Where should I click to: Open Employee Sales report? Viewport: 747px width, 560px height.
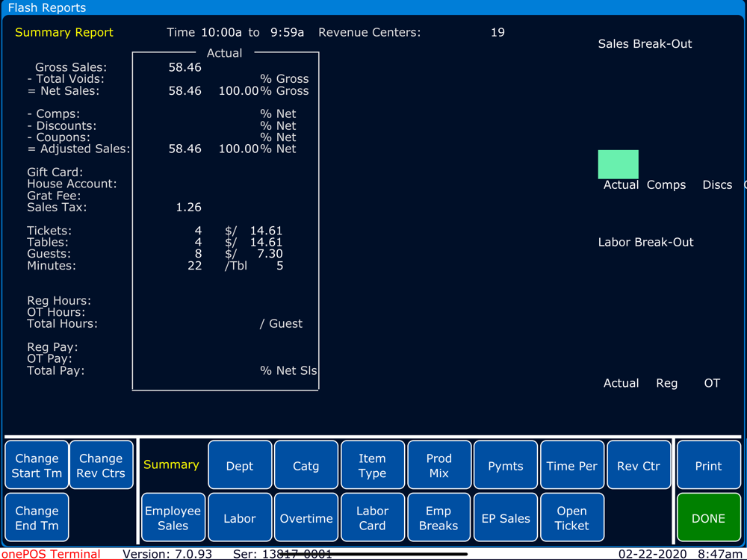click(x=173, y=517)
